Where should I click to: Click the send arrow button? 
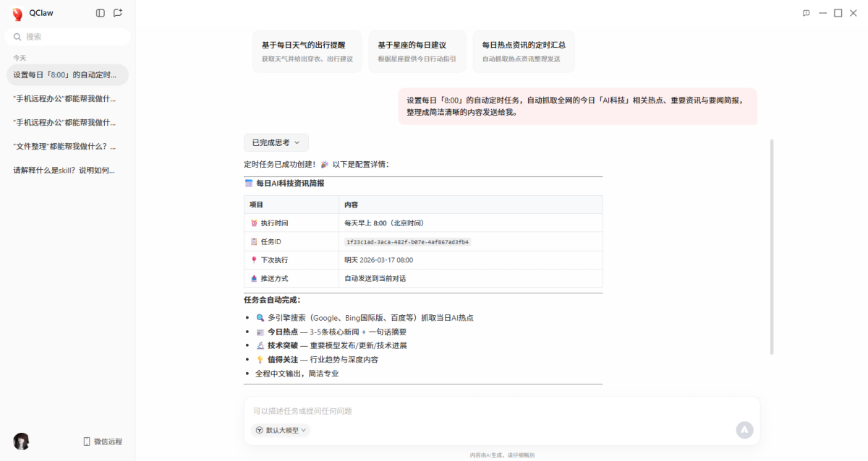point(744,430)
